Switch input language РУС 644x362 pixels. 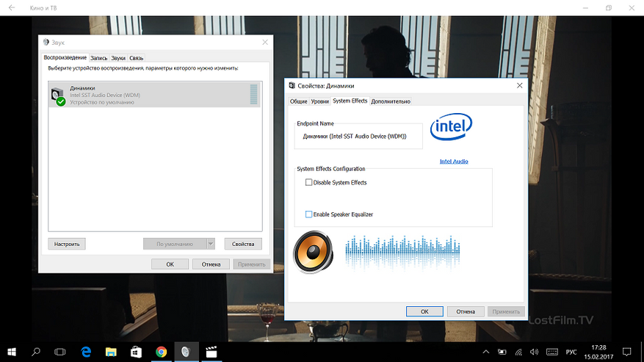571,352
